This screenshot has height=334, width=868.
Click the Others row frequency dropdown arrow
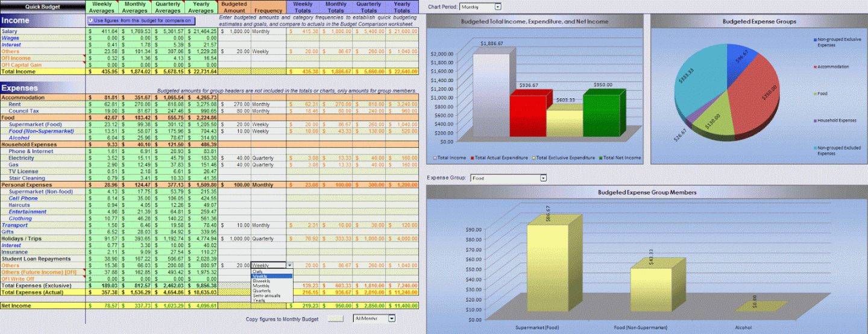pyautogui.click(x=289, y=265)
